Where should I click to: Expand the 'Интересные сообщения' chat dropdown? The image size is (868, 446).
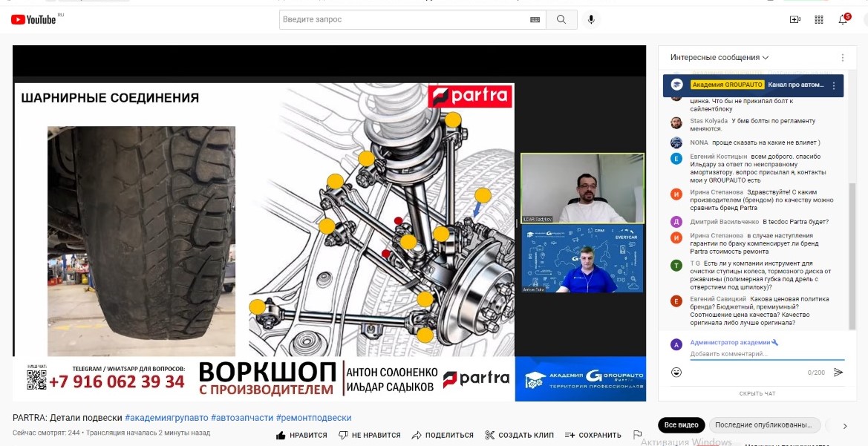pyautogui.click(x=719, y=58)
